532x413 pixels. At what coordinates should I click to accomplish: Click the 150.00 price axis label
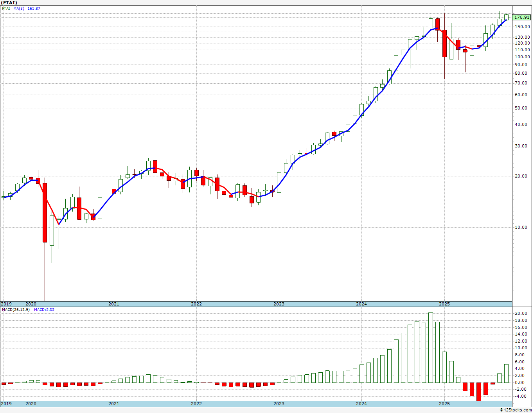(x=523, y=27)
